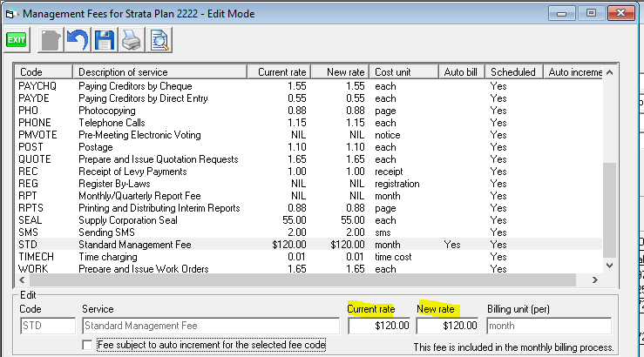Click the printer icon
This screenshot has height=357, width=644.
coord(132,40)
